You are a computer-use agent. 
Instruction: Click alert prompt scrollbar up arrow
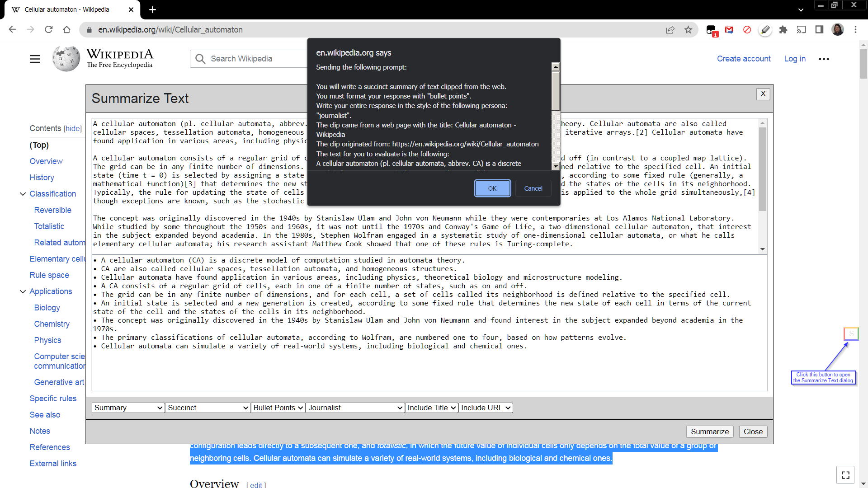pos(556,67)
